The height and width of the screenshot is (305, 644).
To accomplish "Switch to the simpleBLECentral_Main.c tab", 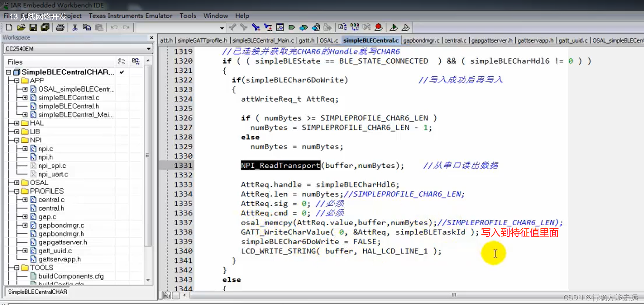I will [x=263, y=40].
